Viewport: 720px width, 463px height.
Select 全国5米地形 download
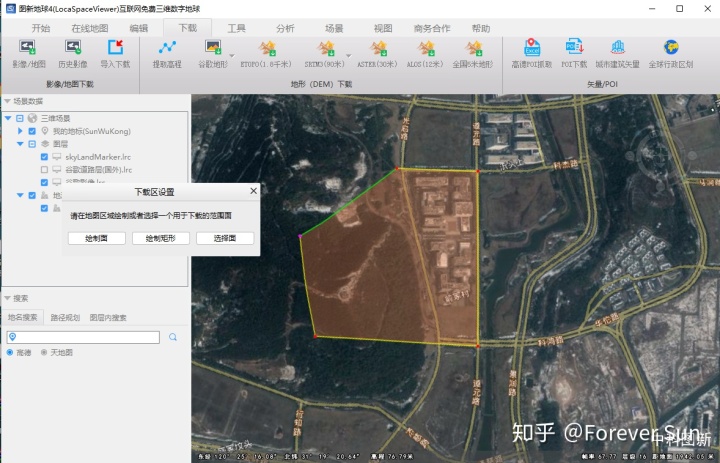[472, 54]
